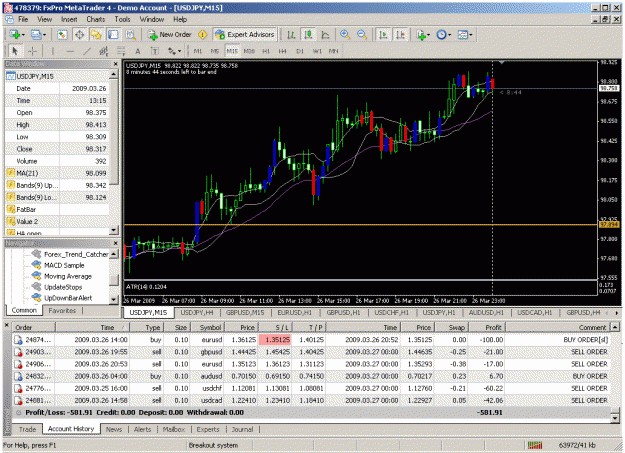Screen dimensions: 625x453
Task: Click the New Order button
Action: pyautogui.click(x=169, y=35)
